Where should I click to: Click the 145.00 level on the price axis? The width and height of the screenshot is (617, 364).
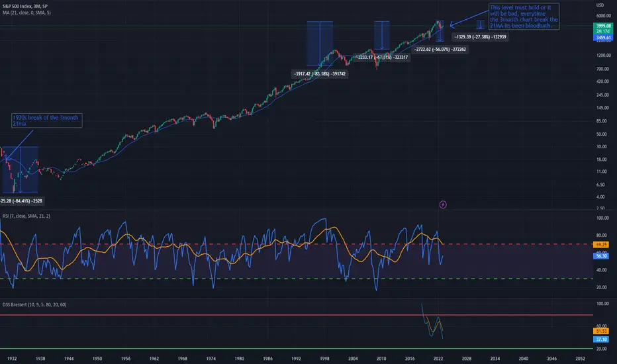click(602, 108)
